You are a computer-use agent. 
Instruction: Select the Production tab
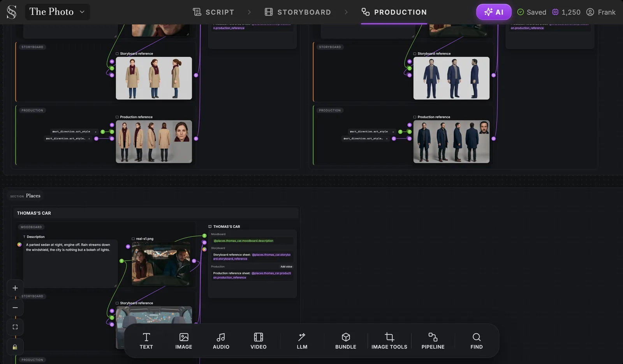(394, 12)
